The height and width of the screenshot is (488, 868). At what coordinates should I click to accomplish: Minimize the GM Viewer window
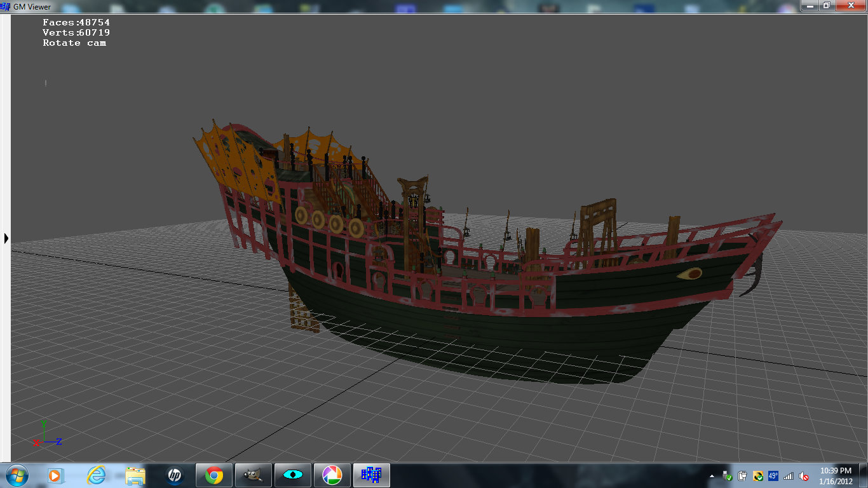[810, 5]
